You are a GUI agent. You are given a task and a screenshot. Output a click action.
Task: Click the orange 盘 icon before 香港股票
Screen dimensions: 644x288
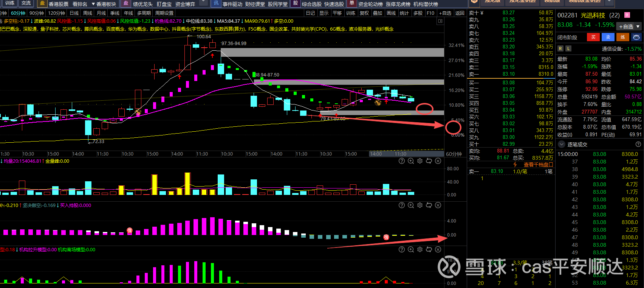[x=42, y=3]
